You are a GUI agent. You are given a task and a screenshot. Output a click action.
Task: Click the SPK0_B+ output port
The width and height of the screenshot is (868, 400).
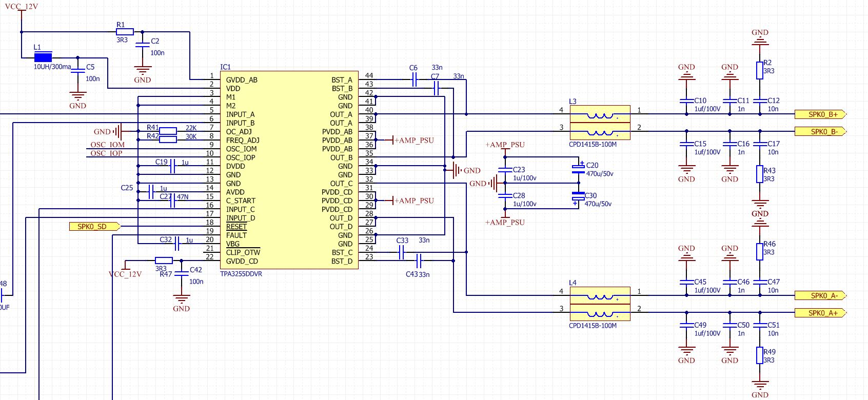(x=820, y=114)
